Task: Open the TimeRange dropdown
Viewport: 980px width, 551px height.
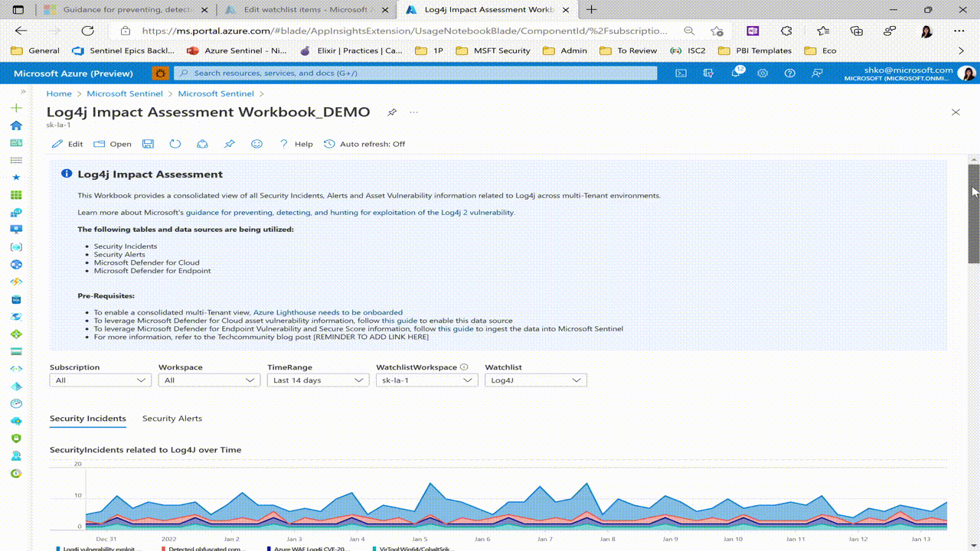Action: (318, 380)
